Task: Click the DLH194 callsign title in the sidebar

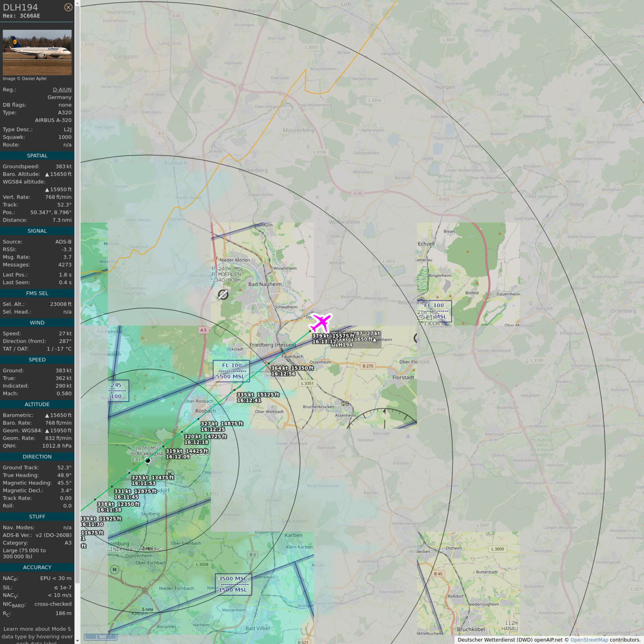Action: tap(21, 7)
